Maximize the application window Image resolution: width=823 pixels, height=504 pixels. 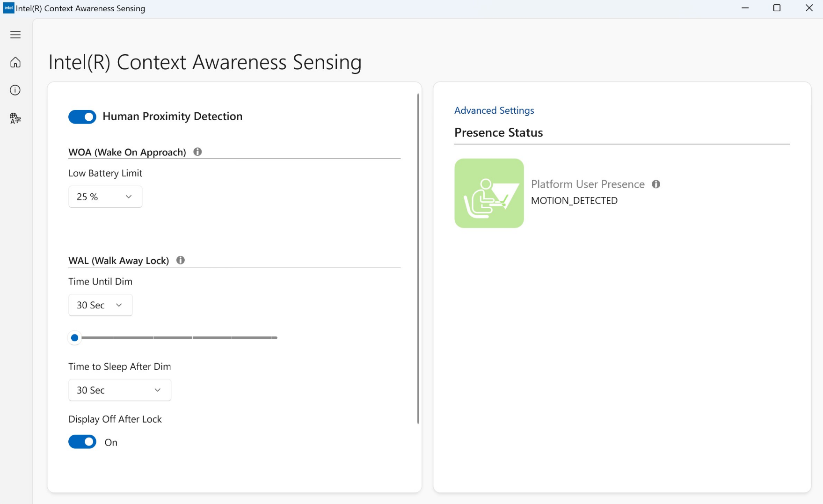coord(777,8)
